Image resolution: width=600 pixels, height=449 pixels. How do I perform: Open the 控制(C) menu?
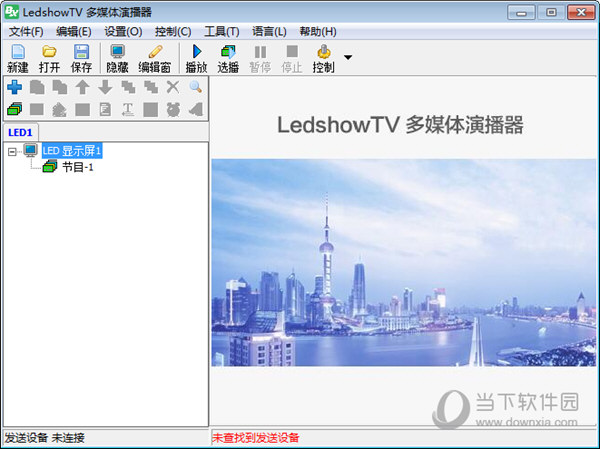point(173,32)
